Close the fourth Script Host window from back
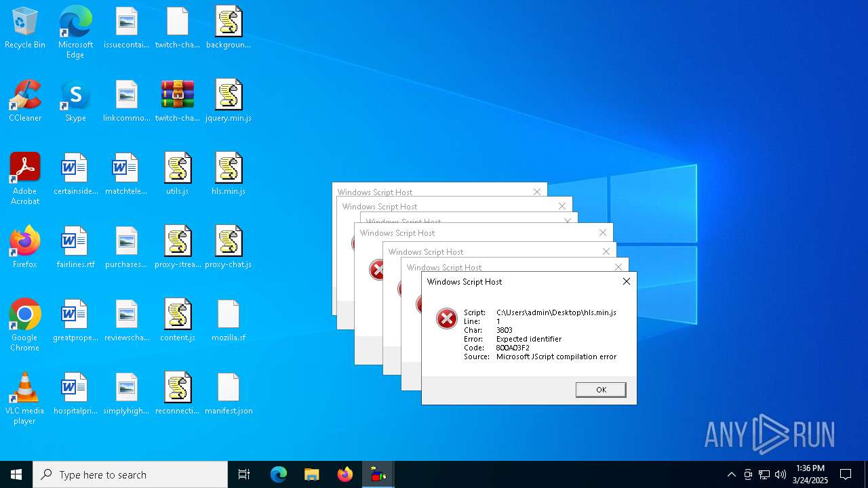The width and height of the screenshot is (868, 488). [x=603, y=232]
